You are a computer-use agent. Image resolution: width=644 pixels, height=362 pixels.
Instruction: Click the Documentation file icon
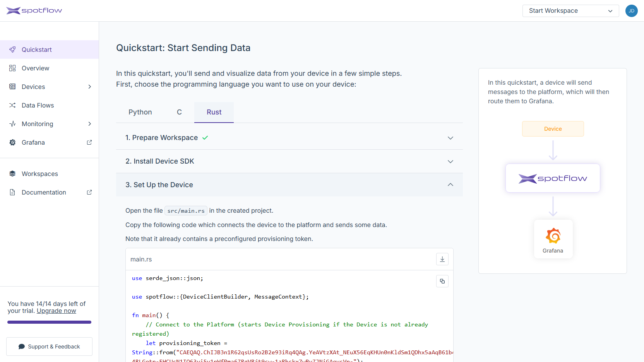click(12, 192)
